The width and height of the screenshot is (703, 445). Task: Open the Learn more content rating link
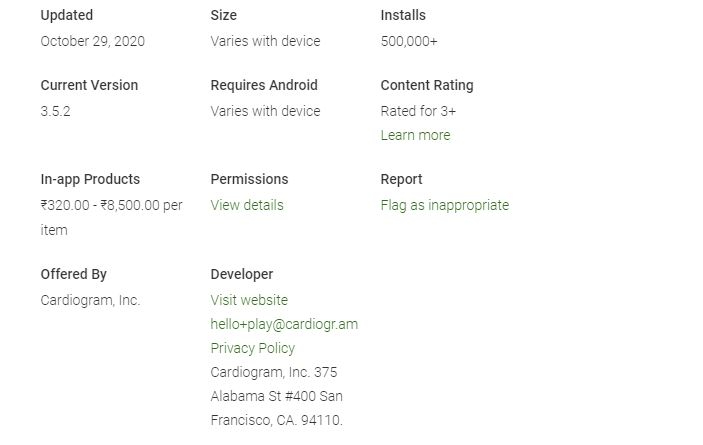[415, 135]
